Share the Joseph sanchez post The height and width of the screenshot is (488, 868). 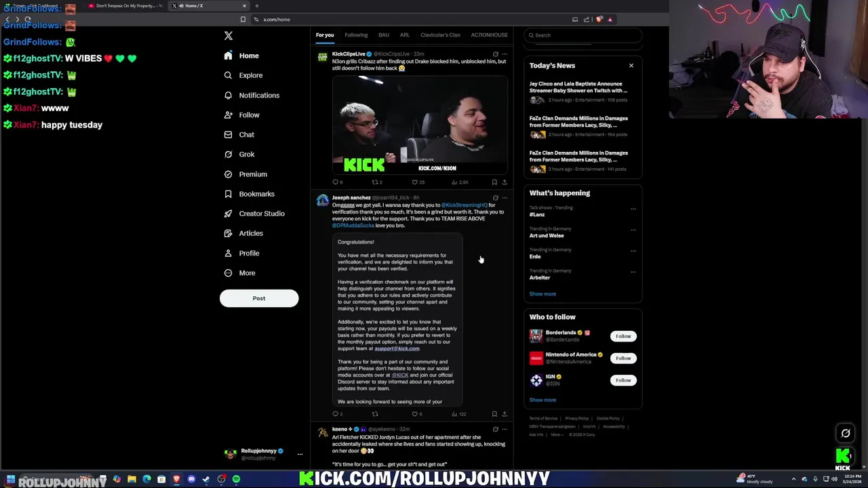click(505, 414)
